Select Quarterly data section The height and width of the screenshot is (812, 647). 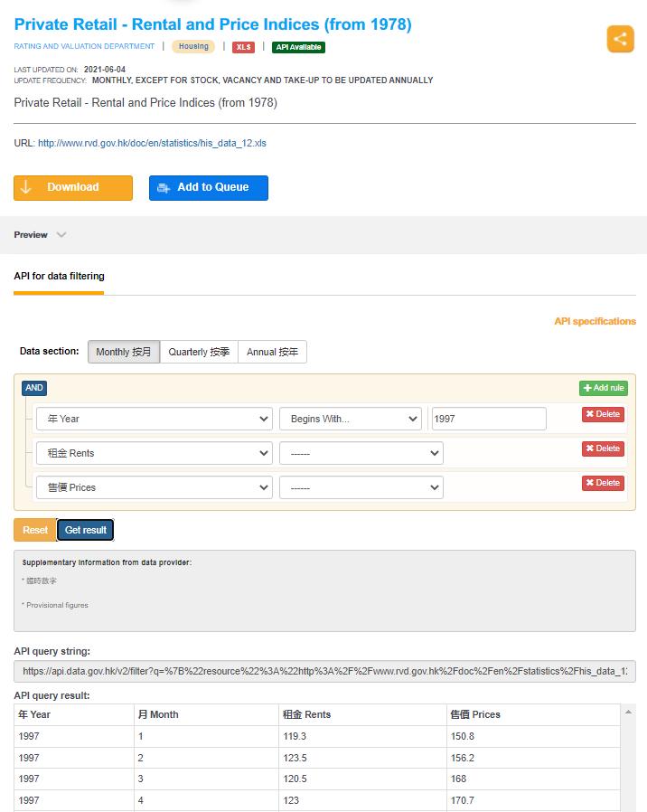coord(199,352)
